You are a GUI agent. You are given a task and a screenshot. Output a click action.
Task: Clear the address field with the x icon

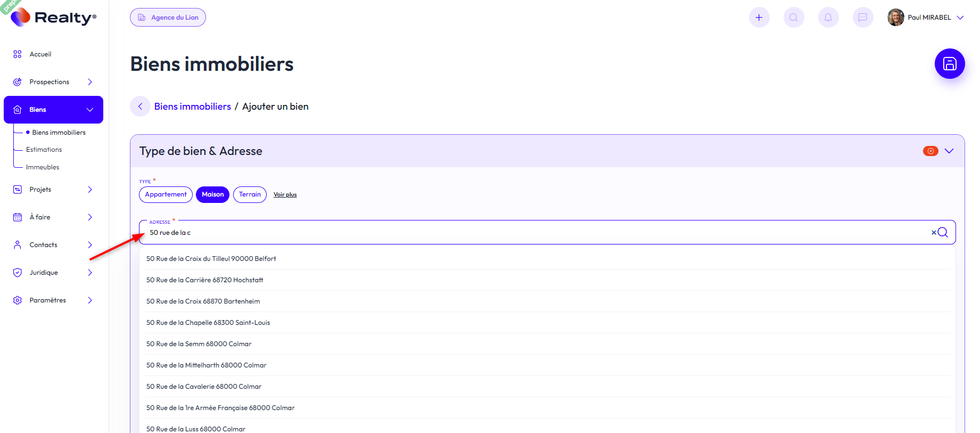pos(933,233)
